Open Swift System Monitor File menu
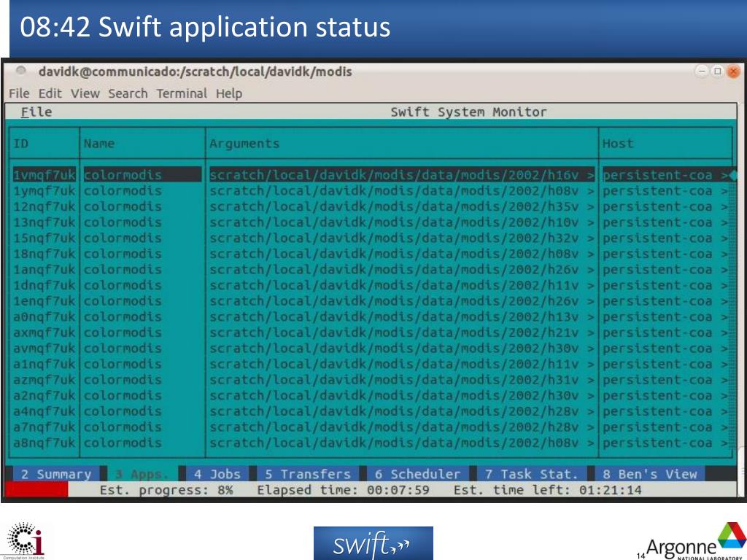This screenshot has width=747, height=560. (36, 112)
